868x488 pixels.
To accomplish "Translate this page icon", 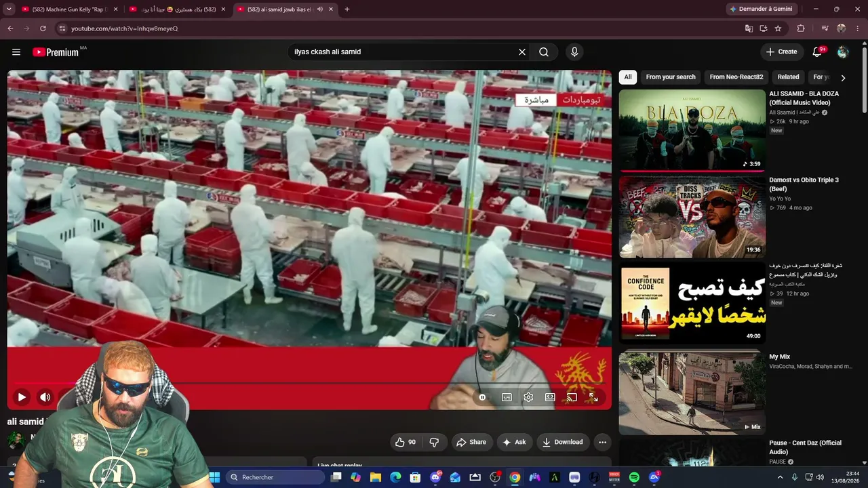I will pos(749,28).
